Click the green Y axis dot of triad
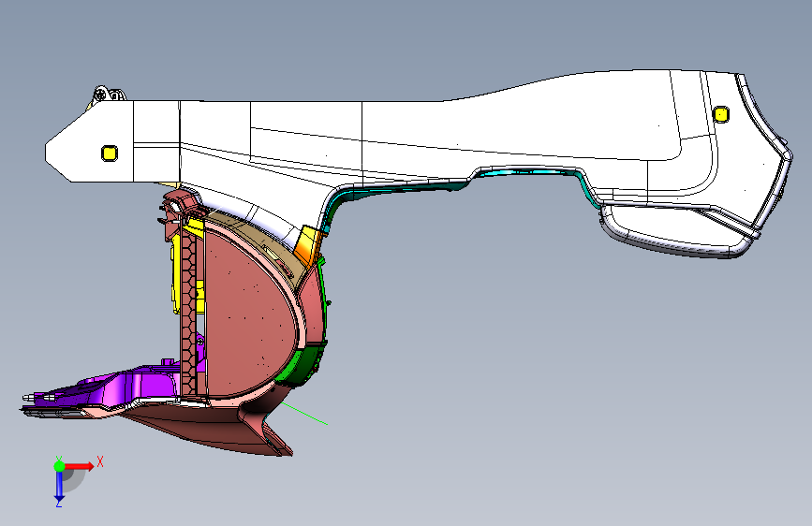This screenshot has height=526, width=812. pyautogui.click(x=60, y=466)
